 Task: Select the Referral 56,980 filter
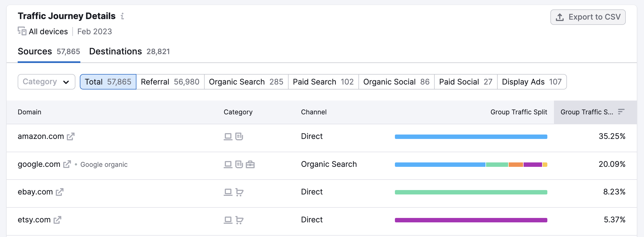[170, 82]
